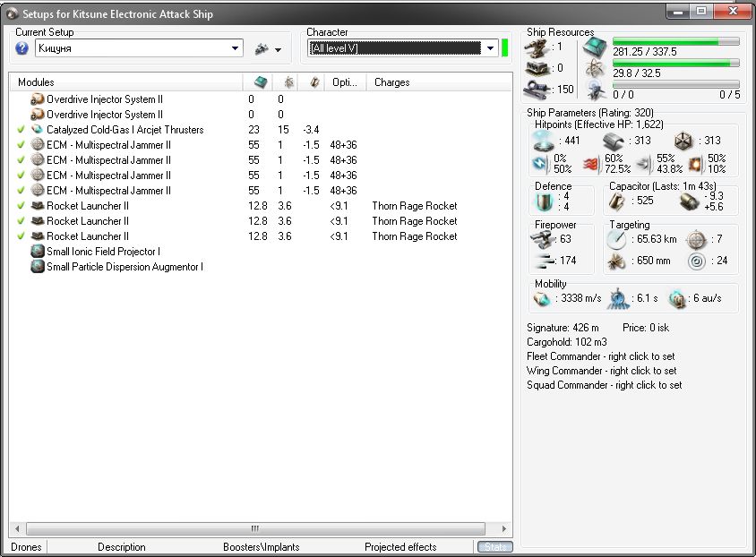Click the thermal resistance icon

591,164
